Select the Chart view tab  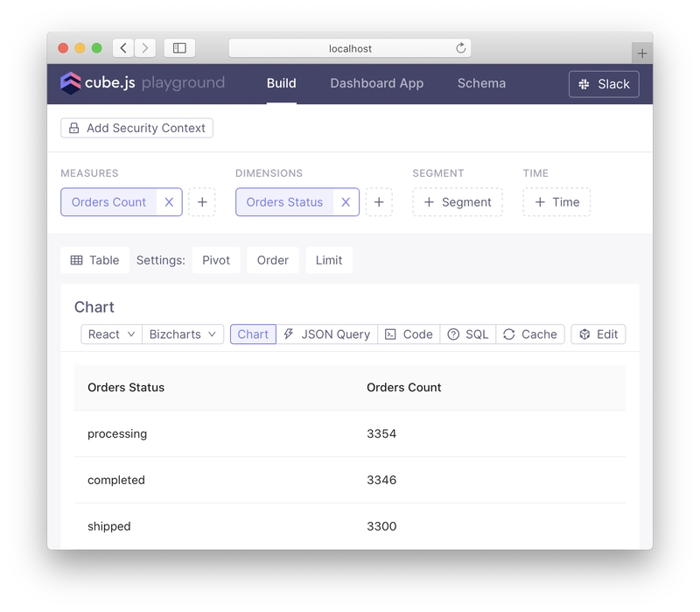(253, 334)
